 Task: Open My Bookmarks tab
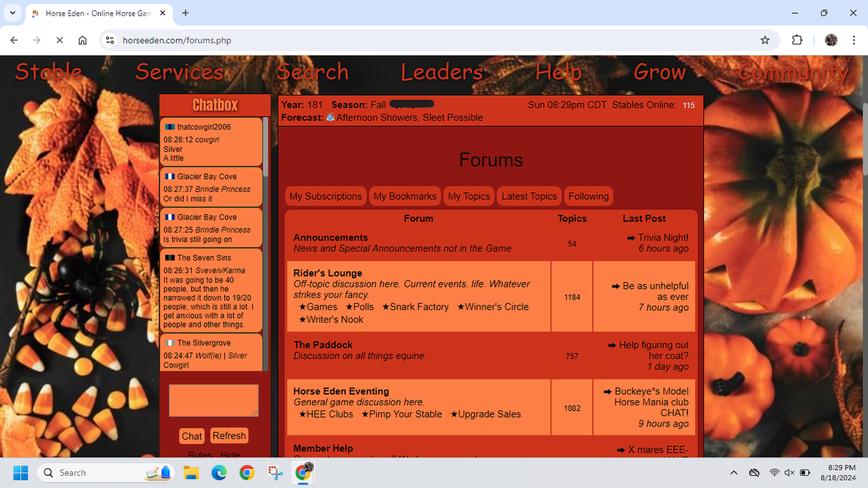click(405, 196)
